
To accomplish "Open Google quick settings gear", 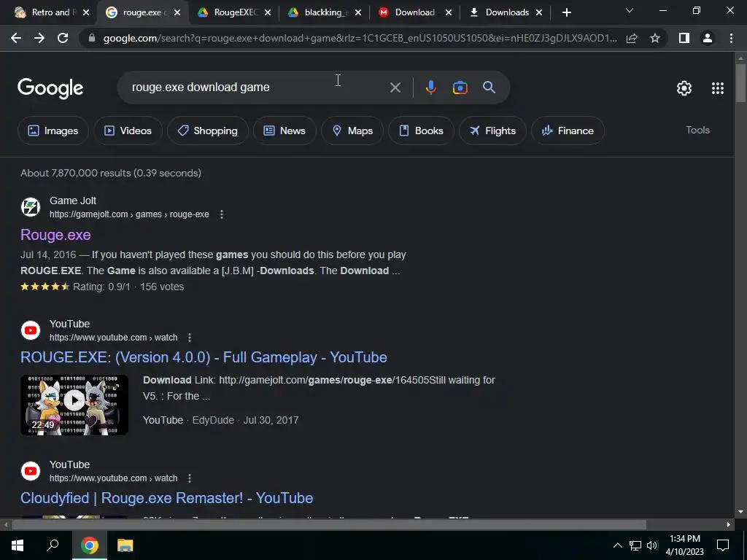I will click(x=684, y=88).
